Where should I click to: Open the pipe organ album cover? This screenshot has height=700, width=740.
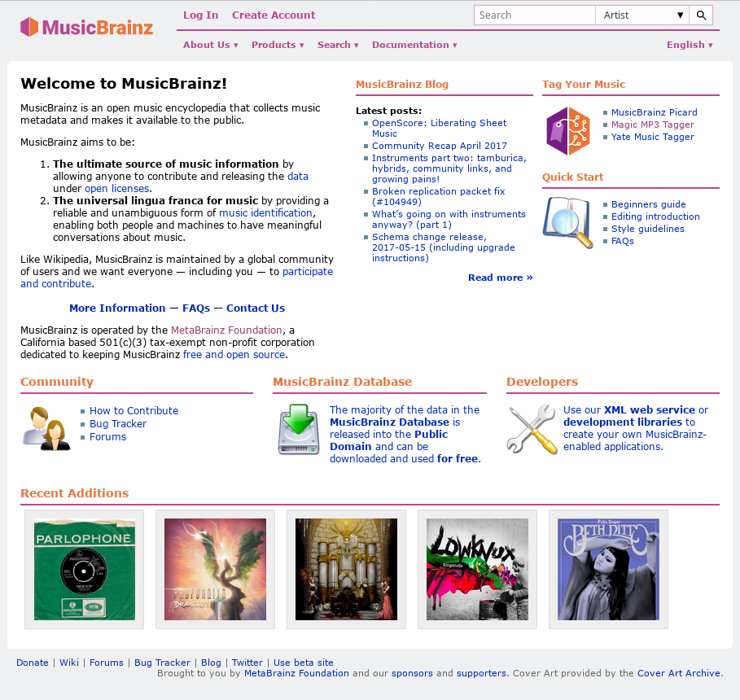[x=347, y=569]
